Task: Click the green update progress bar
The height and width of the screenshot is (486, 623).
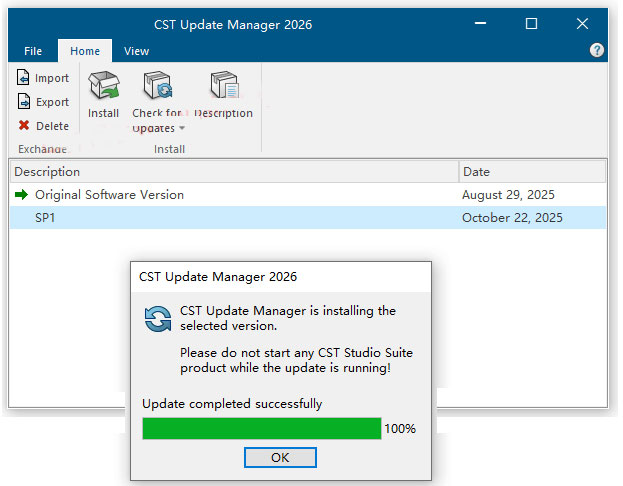Action: tap(261, 429)
